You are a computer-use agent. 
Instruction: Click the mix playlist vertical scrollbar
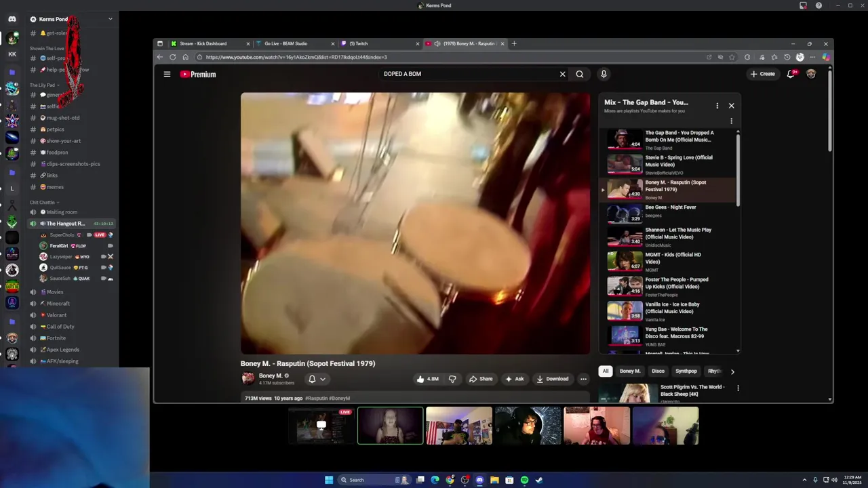(x=738, y=169)
